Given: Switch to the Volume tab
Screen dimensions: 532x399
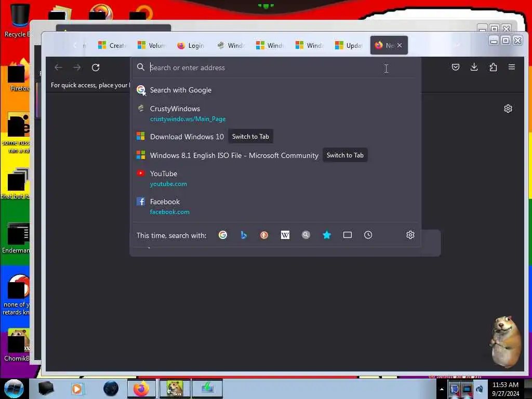Looking at the screenshot, I should point(151,45).
